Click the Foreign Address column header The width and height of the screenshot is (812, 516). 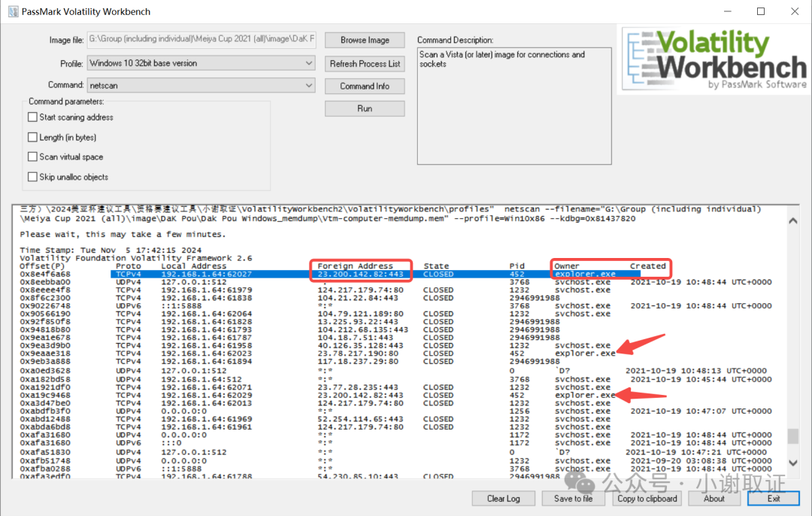tap(355, 266)
